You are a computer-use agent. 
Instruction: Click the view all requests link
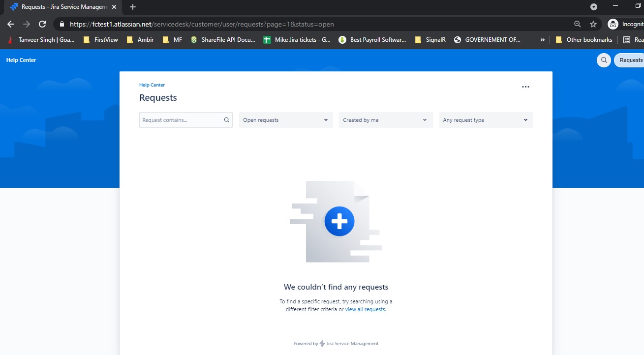366,309
